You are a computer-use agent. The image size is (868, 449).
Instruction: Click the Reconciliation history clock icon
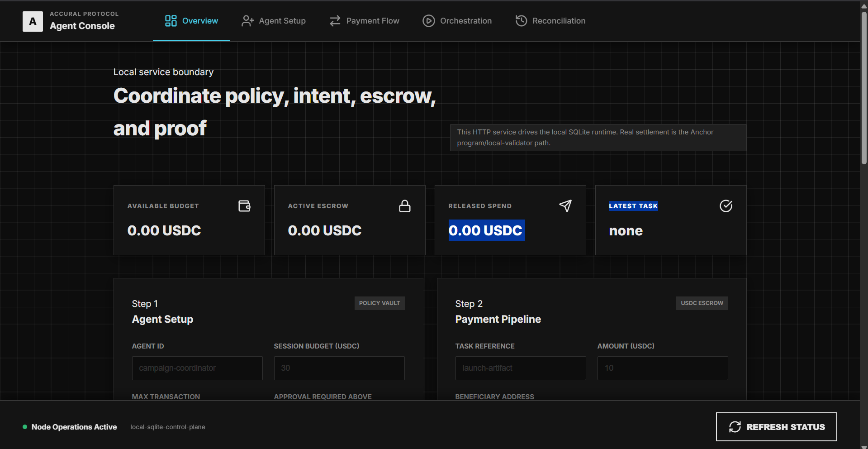coord(522,21)
